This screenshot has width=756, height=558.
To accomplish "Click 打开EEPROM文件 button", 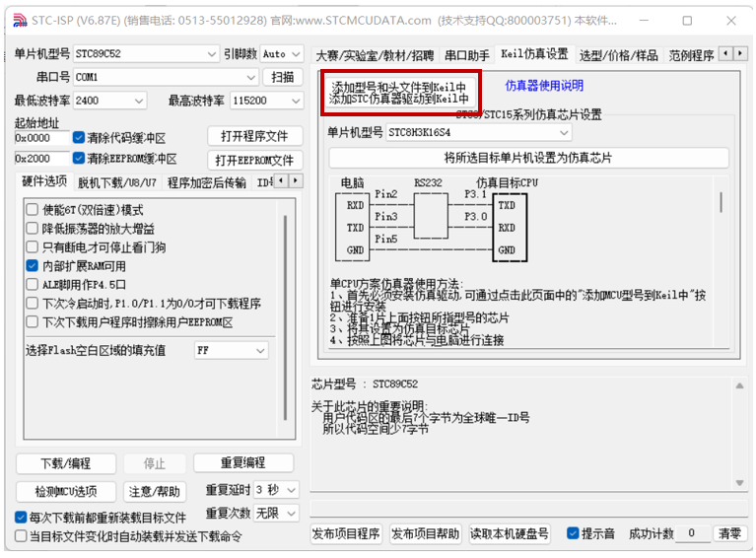I will [x=255, y=160].
